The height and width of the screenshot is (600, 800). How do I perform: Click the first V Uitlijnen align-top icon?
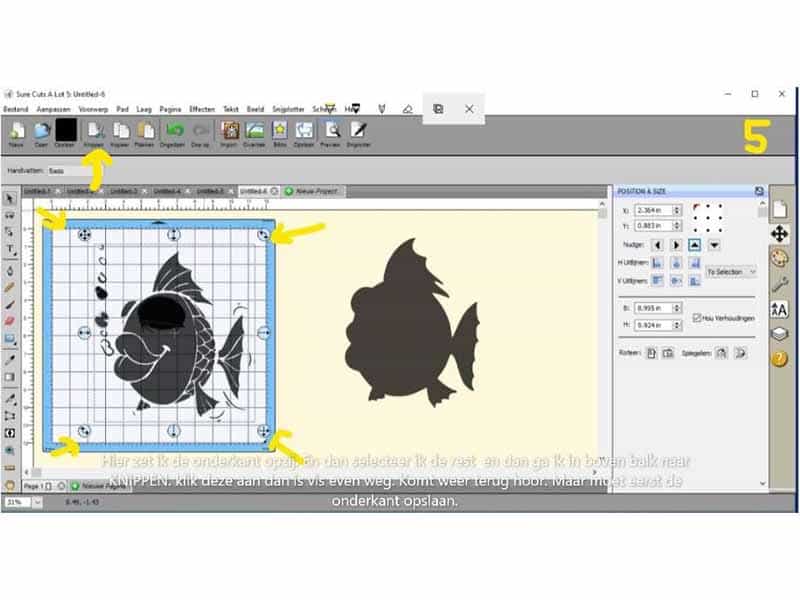657,281
